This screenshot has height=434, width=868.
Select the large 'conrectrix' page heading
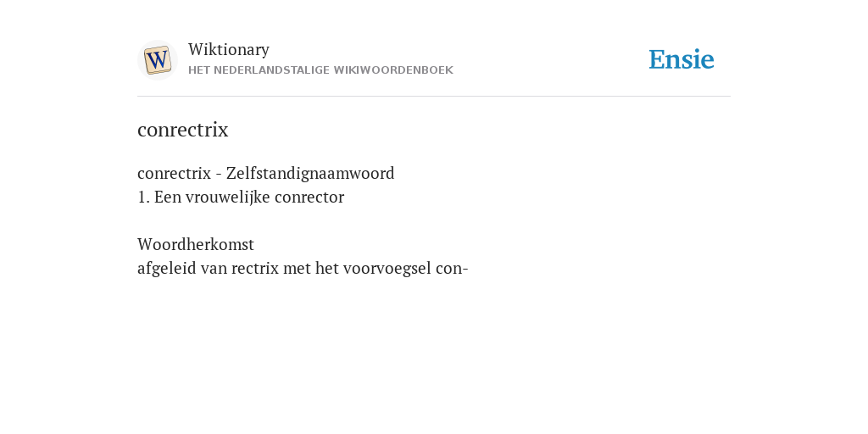[183, 130]
